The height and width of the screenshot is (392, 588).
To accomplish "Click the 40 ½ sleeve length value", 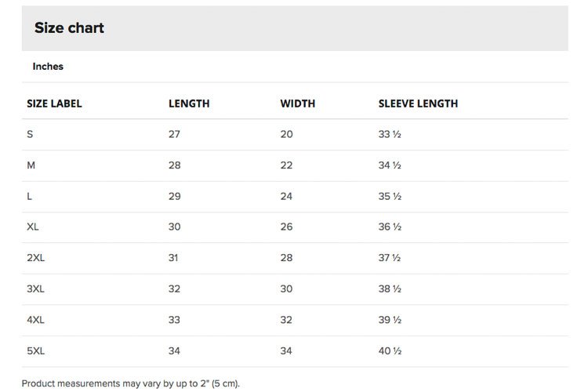I will click(x=390, y=351).
